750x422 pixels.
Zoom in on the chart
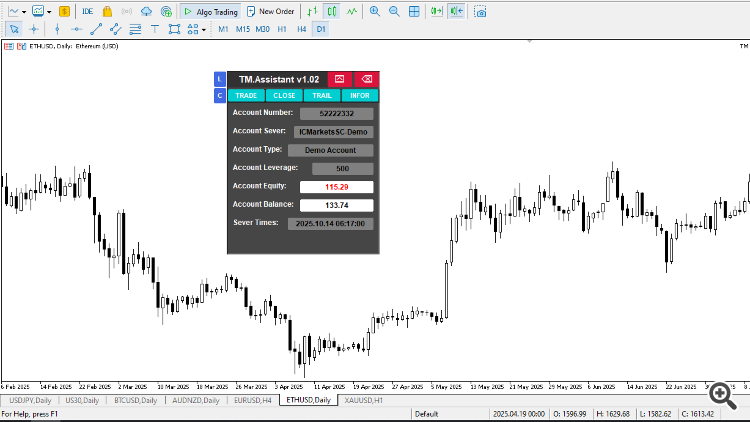coord(375,11)
